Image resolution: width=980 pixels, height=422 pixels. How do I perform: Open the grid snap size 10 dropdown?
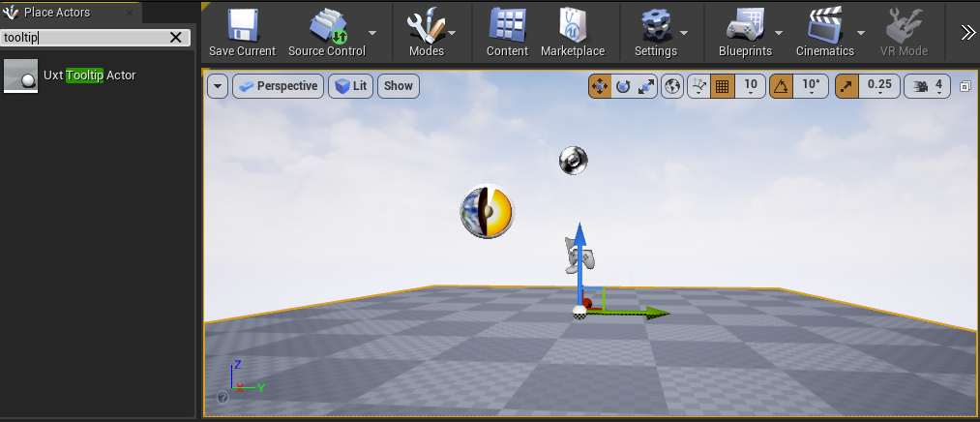coord(751,86)
